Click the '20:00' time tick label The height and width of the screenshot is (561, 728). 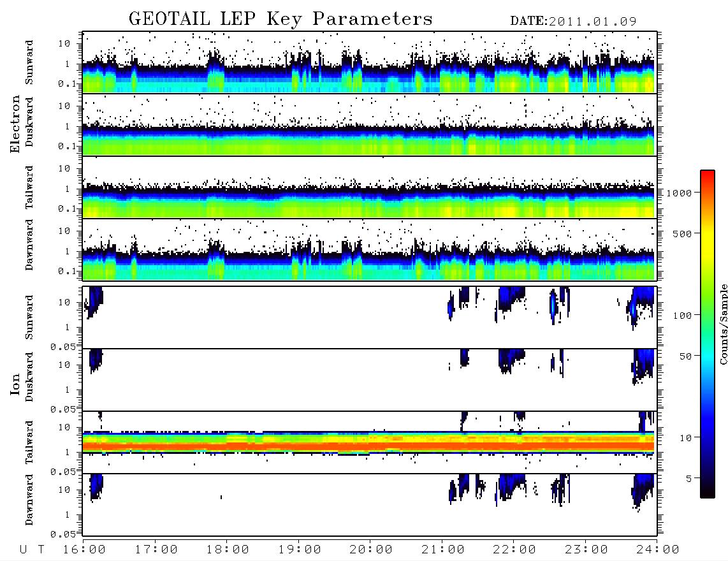[371, 550]
